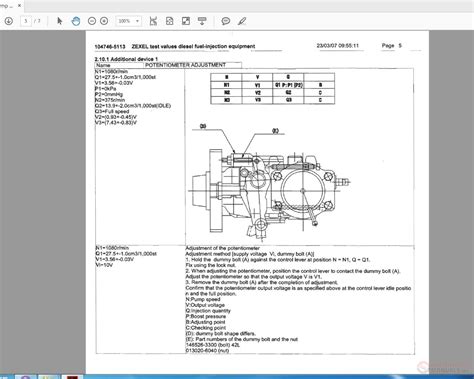The image size is (474, 379).
Task: Close the open document tab
Action: (19, 5)
